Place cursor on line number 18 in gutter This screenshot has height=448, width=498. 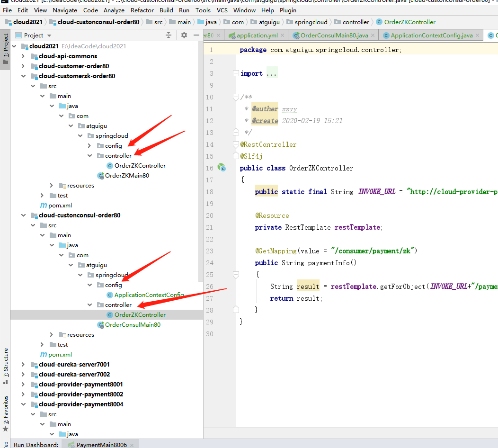click(x=210, y=192)
